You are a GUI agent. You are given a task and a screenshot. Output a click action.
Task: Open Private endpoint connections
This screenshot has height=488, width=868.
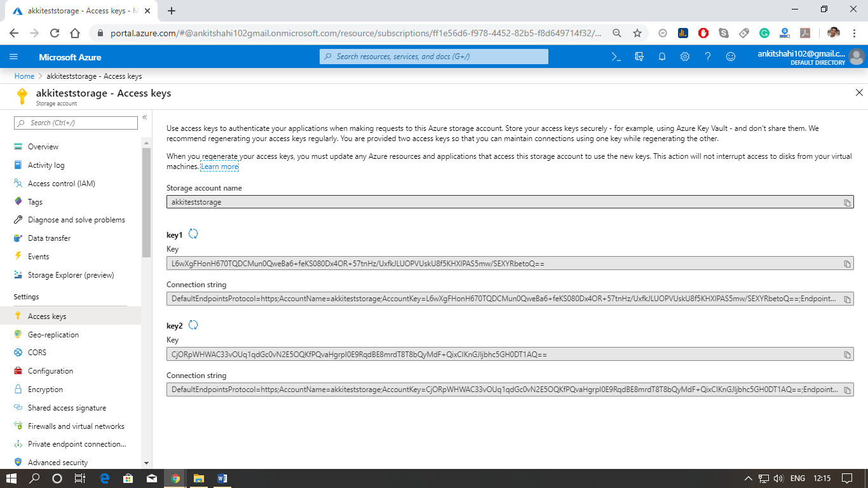[77, 444]
